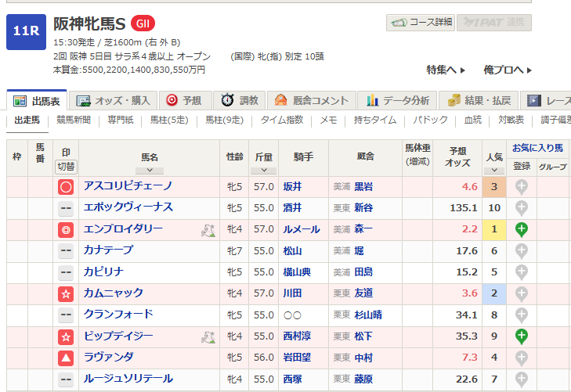Go to 特集へ link

pyautogui.click(x=446, y=70)
